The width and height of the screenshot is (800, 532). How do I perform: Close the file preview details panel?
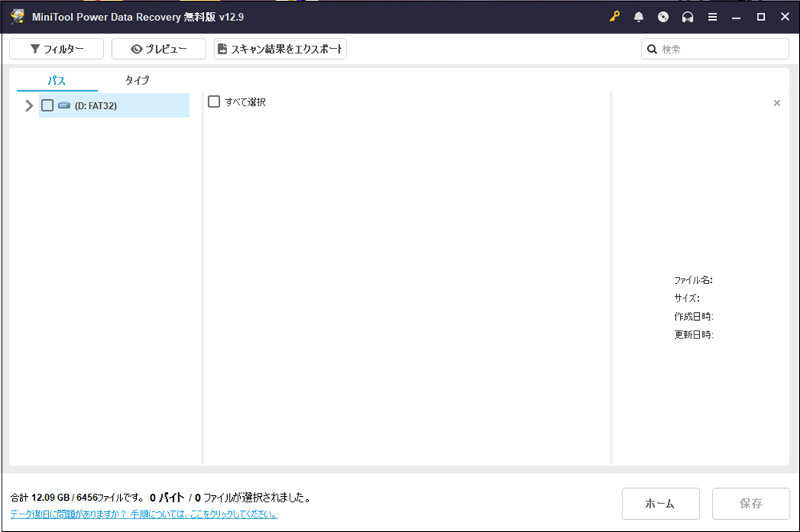[x=777, y=103]
